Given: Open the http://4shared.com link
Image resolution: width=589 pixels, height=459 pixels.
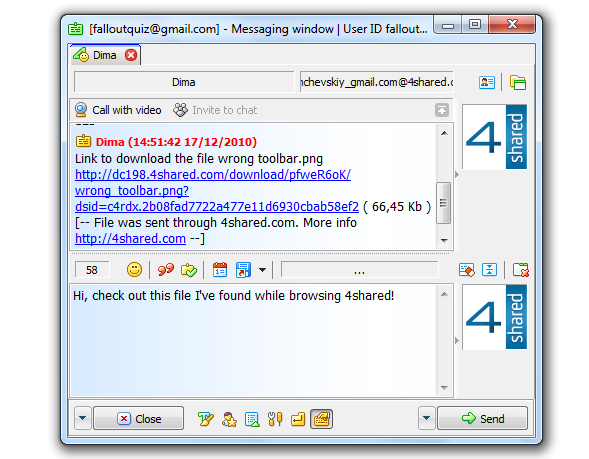Looking at the screenshot, I should [130, 239].
